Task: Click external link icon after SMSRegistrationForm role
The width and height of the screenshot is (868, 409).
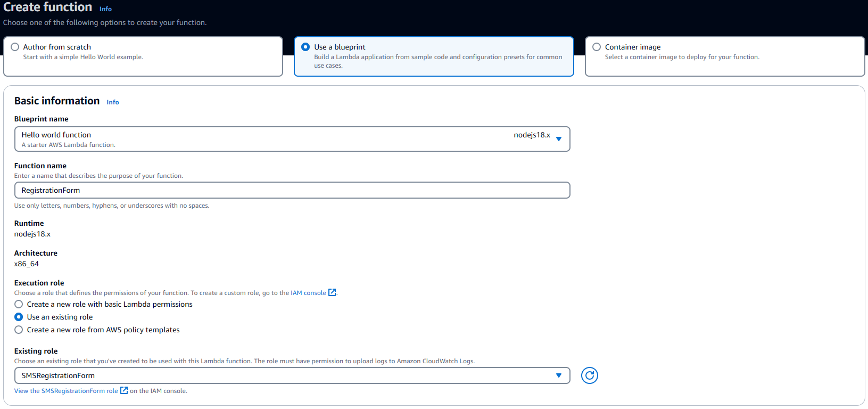Action: (x=124, y=390)
